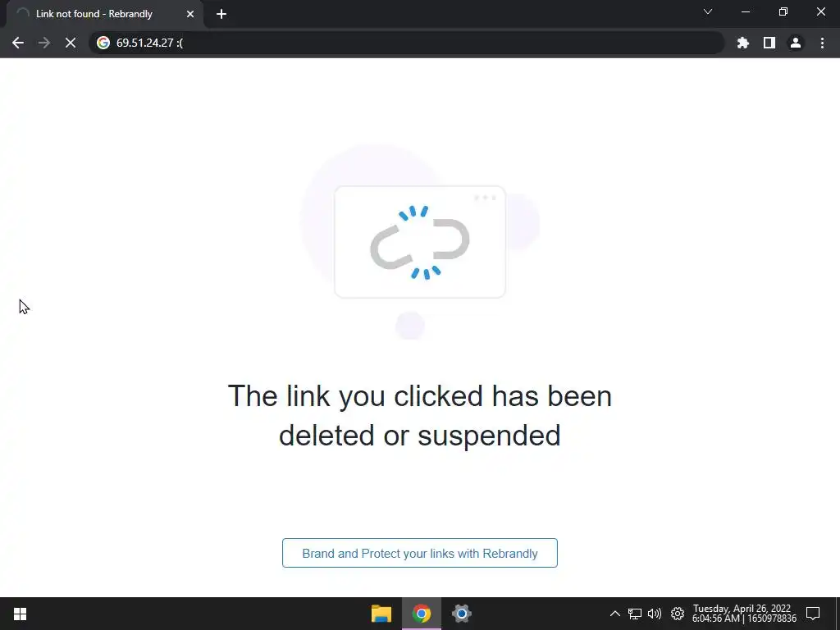Click the Google site info icon
Viewport: 840px width, 630px height.
click(x=103, y=43)
